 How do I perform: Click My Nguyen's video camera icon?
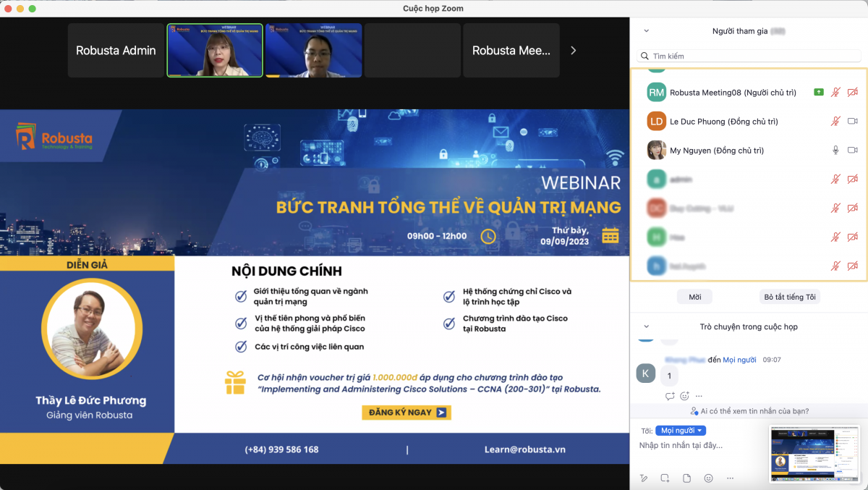pyautogui.click(x=853, y=150)
